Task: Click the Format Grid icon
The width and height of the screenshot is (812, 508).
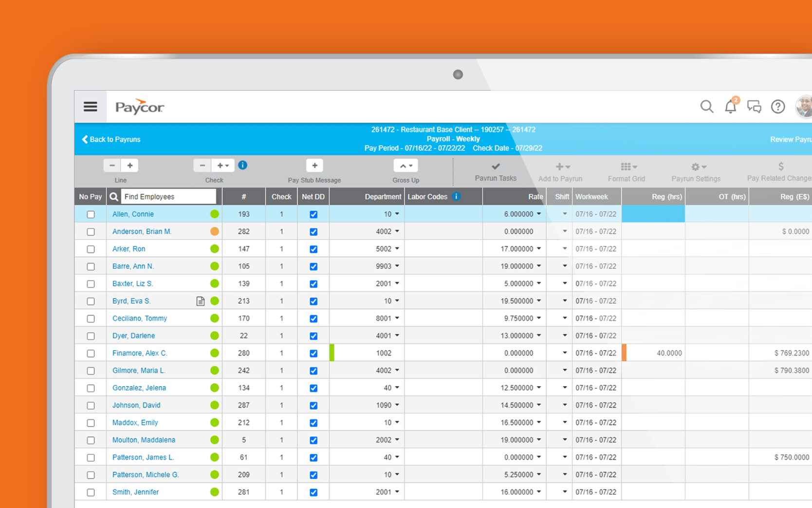Action: click(627, 166)
